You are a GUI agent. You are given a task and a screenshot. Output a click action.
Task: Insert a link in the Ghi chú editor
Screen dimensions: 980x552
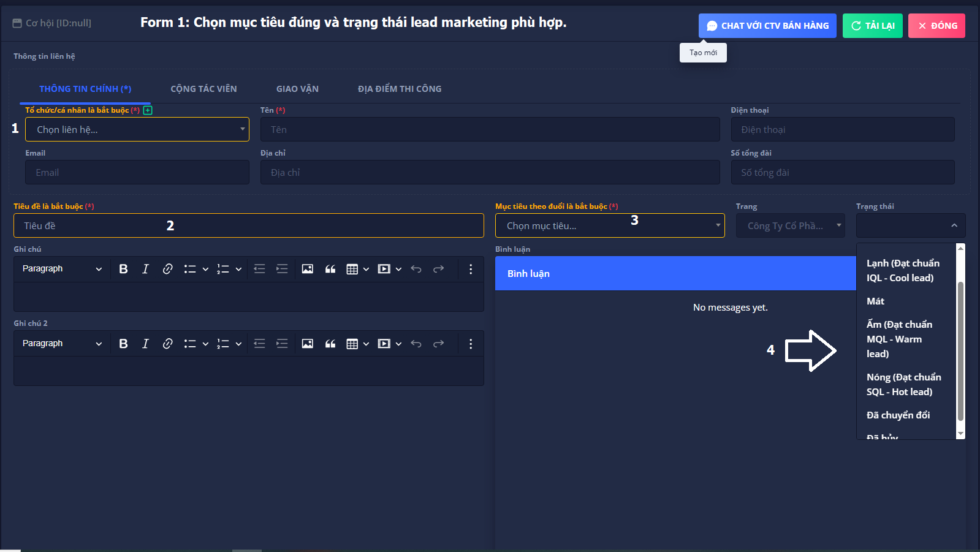167,269
